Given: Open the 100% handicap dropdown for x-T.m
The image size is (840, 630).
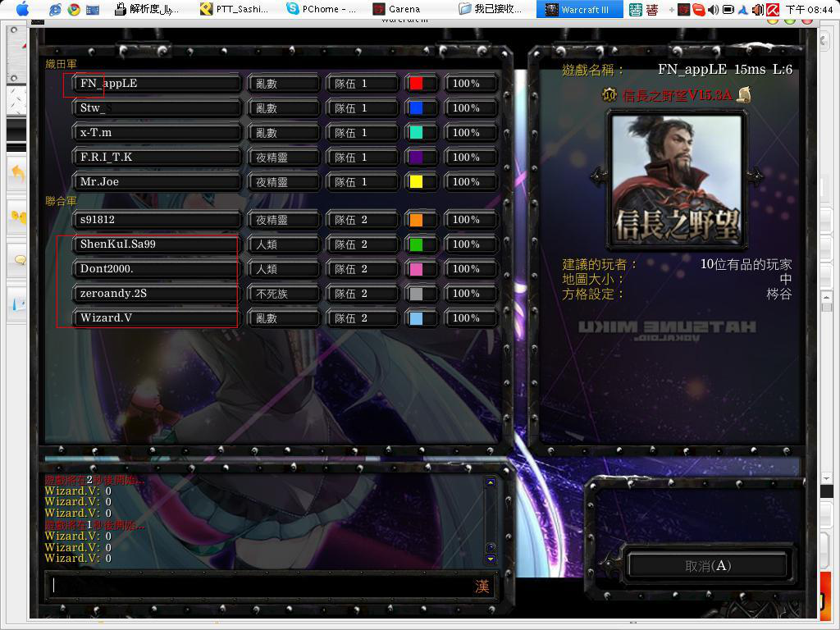Looking at the screenshot, I should coord(470,133).
